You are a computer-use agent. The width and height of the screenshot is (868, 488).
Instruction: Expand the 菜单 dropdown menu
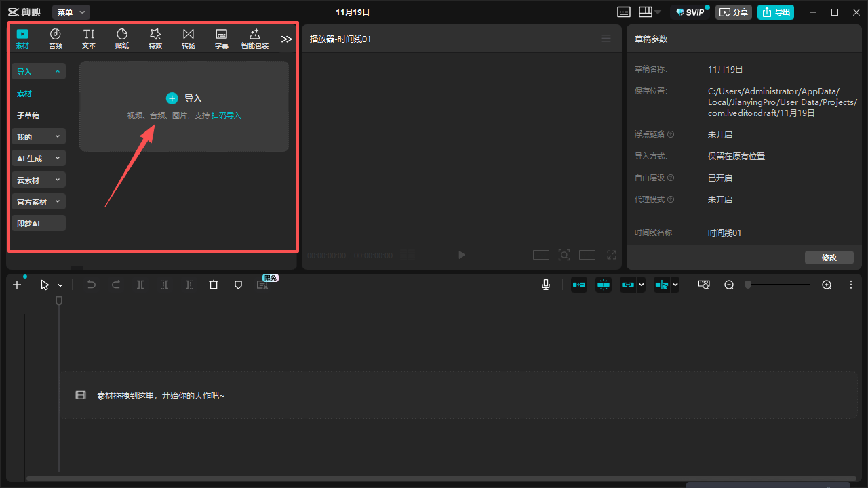71,12
